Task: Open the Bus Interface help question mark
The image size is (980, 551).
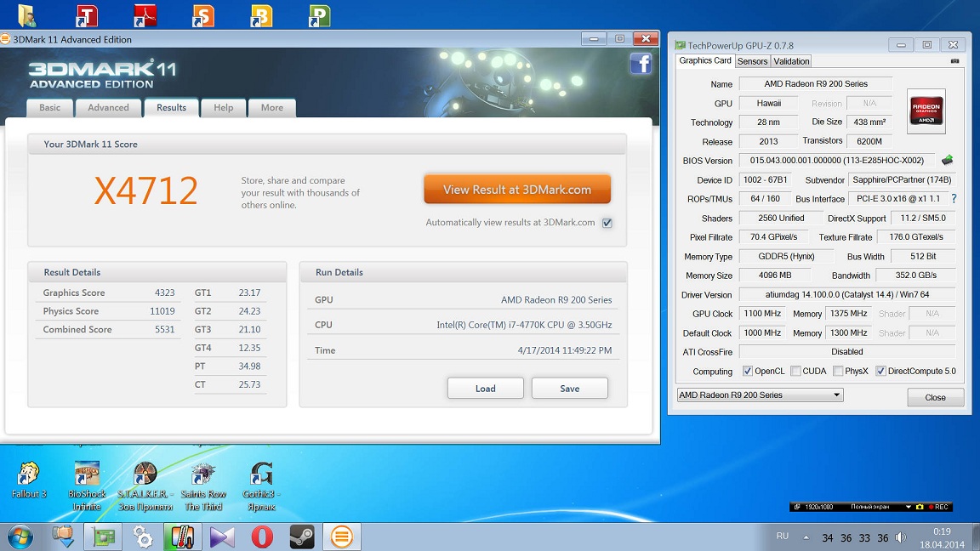Action: [x=953, y=199]
